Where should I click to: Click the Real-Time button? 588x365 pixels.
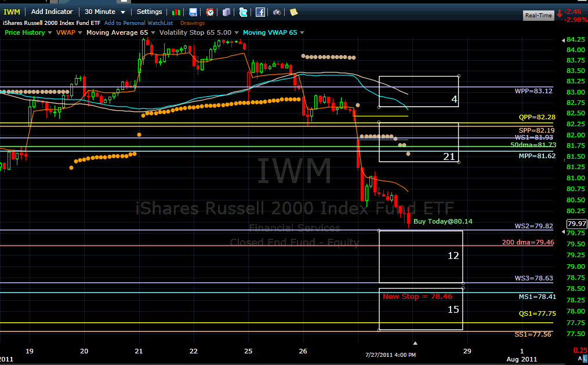(539, 16)
